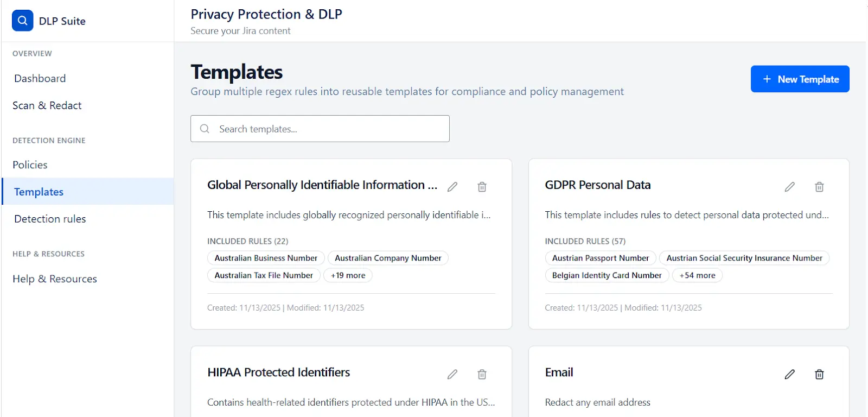Expand +54 more rules in GDPR card
Image resolution: width=868 pixels, height=417 pixels.
697,275
